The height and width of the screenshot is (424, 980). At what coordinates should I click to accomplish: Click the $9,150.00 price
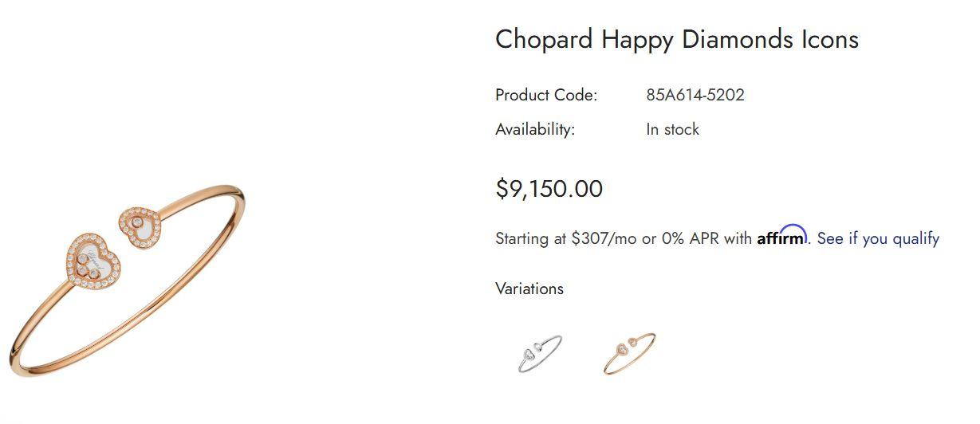(549, 189)
